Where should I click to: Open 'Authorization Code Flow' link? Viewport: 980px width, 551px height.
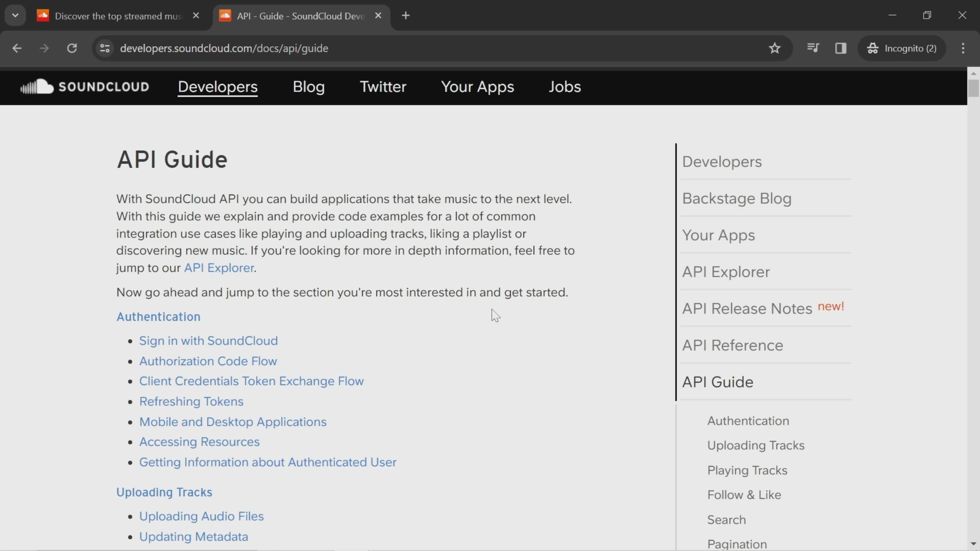[x=208, y=361]
